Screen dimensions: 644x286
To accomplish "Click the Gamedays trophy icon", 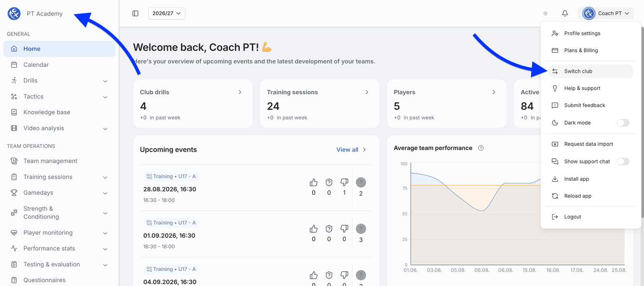I will (14, 193).
